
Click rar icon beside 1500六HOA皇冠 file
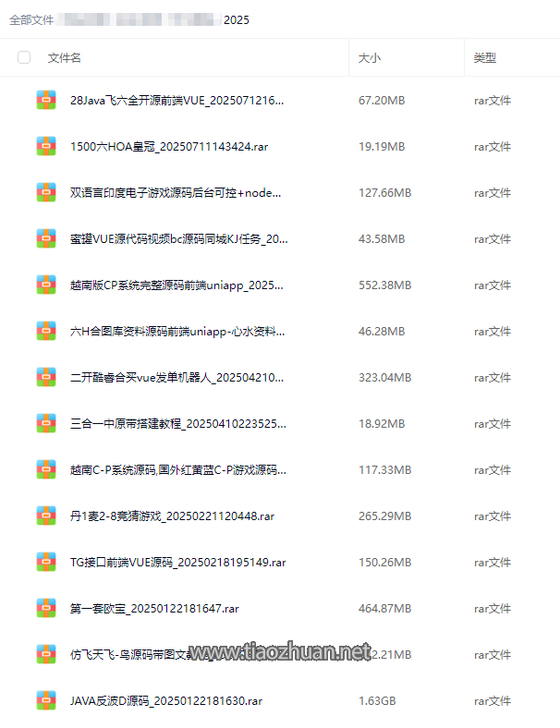(46, 146)
